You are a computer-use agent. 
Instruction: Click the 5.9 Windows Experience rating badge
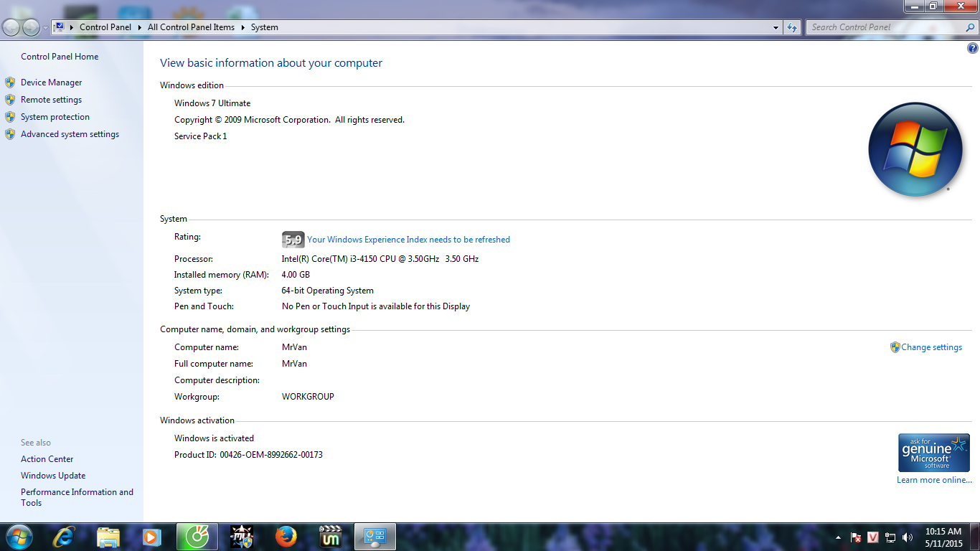click(x=293, y=240)
